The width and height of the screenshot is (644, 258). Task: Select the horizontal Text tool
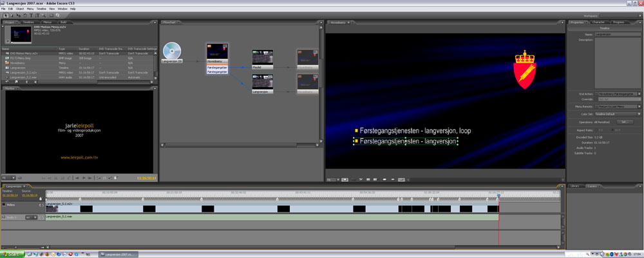click(31, 15)
